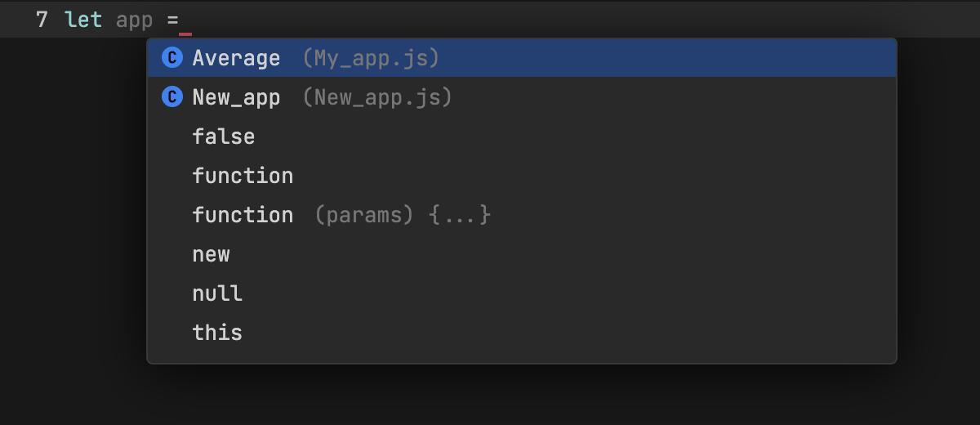The image size is (980, 425).
Task: Click the (New_app.js) file hint
Action: 377,97
